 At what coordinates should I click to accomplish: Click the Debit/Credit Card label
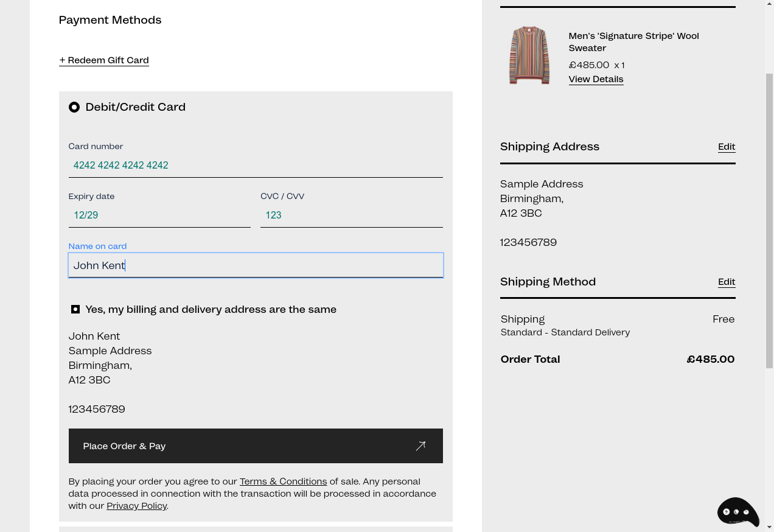click(x=135, y=107)
